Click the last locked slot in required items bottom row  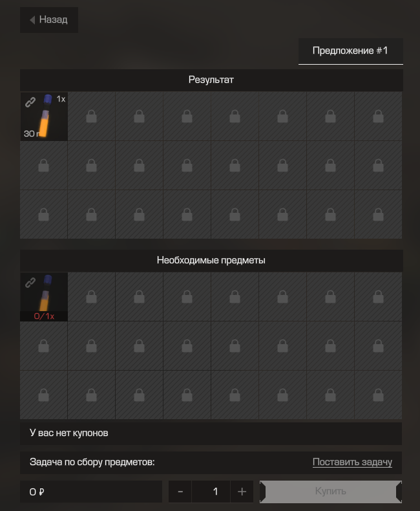[x=378, y=395]
